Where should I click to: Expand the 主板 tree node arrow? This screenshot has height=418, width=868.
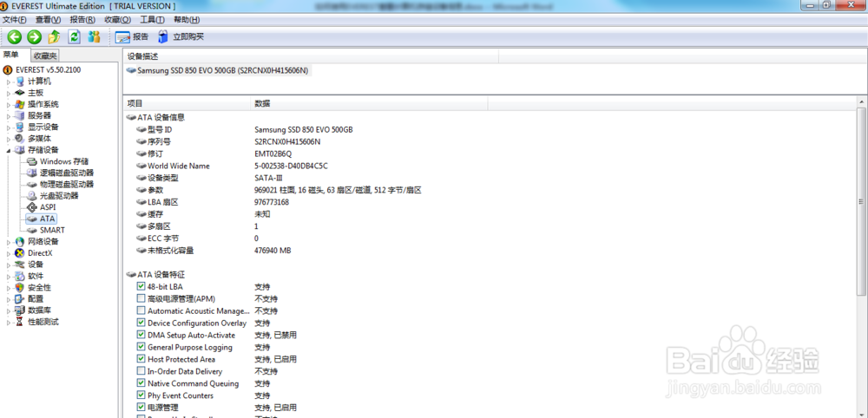[9, 94]
